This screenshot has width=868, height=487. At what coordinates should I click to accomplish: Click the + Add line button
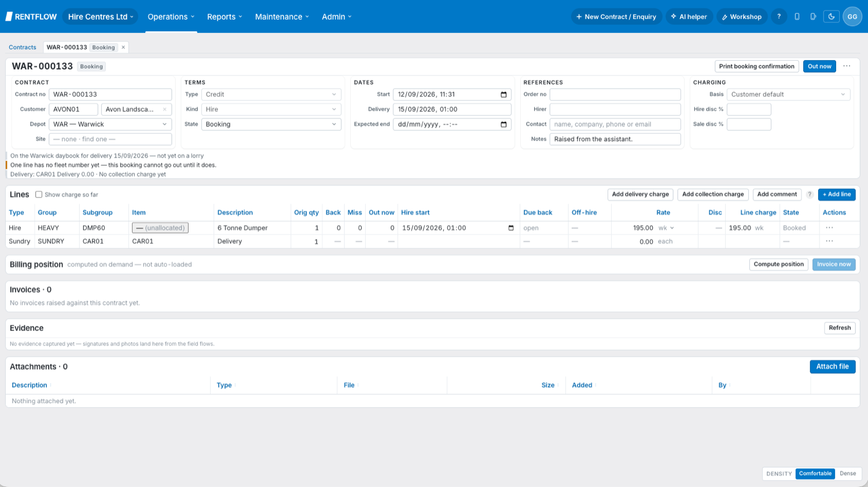[x=837, y=195]
